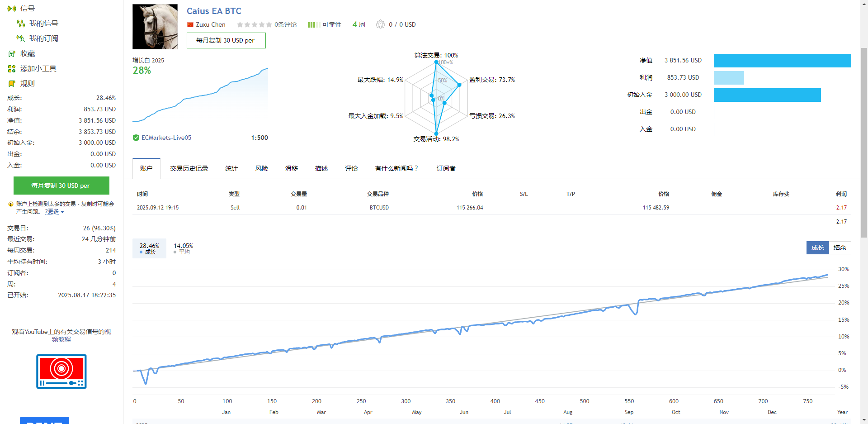Click the subscribers group icon

point(381,24)
